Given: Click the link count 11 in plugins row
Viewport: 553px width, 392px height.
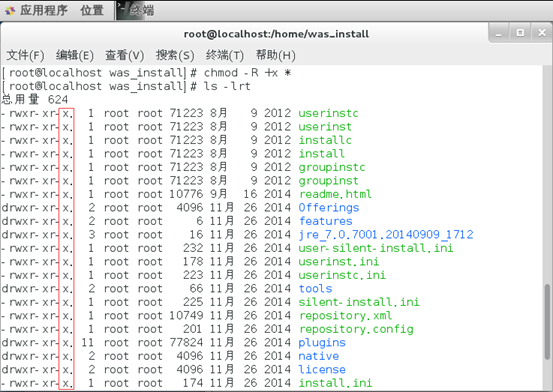Looking at the screenshot, I should pyautogui.click(x=87, y=343).
